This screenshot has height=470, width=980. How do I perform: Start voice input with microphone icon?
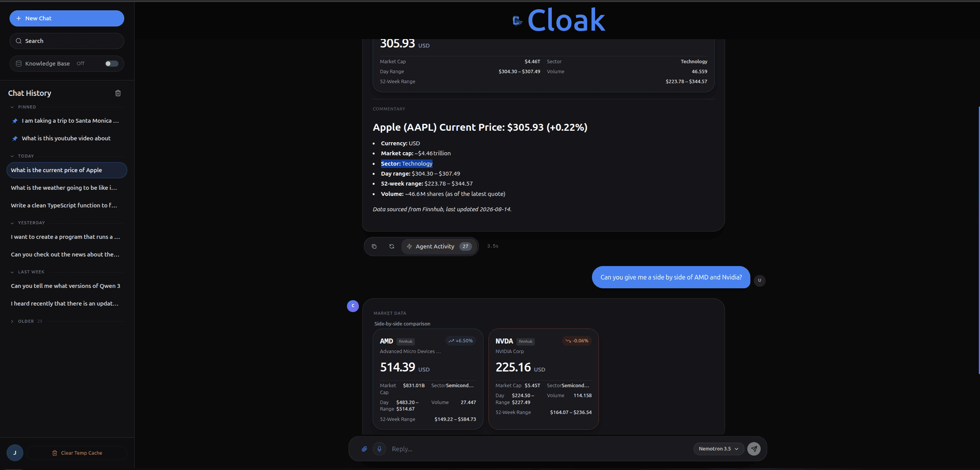point(380,449)
